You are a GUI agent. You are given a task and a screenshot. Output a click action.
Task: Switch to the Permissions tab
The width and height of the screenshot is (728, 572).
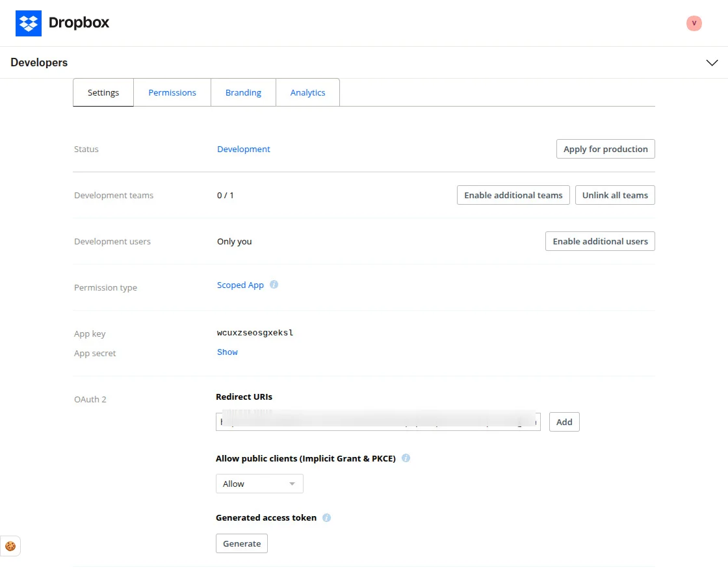(x=172, y=92)
